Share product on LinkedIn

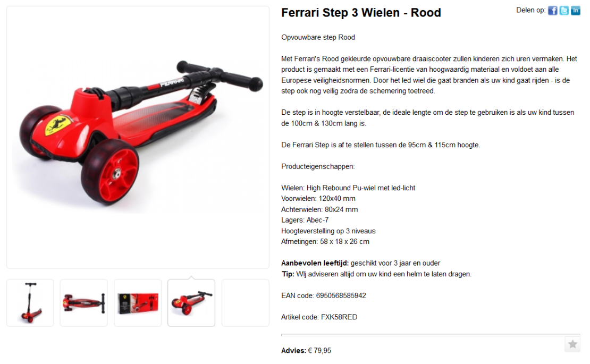click(x=575, y=11)
